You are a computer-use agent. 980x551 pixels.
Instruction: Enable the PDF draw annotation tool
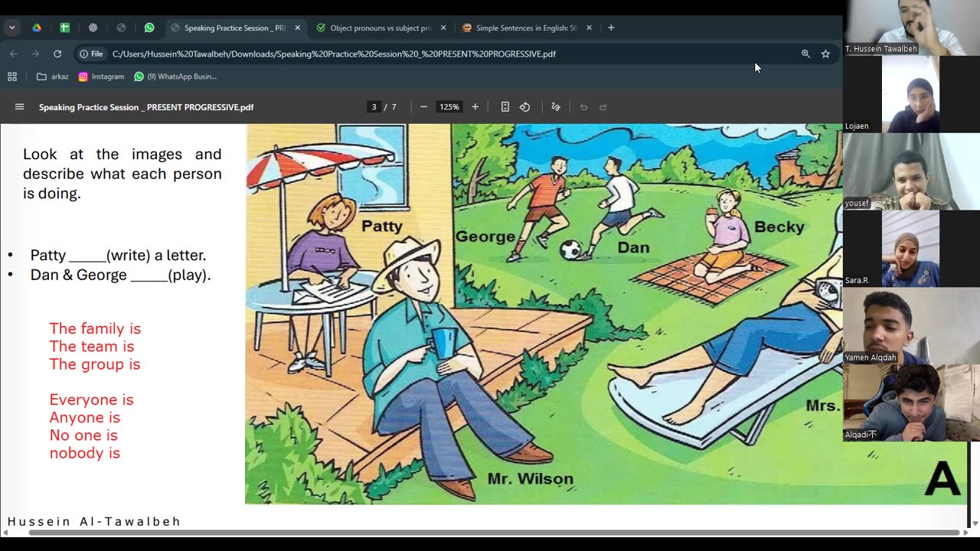coord(556,107)
